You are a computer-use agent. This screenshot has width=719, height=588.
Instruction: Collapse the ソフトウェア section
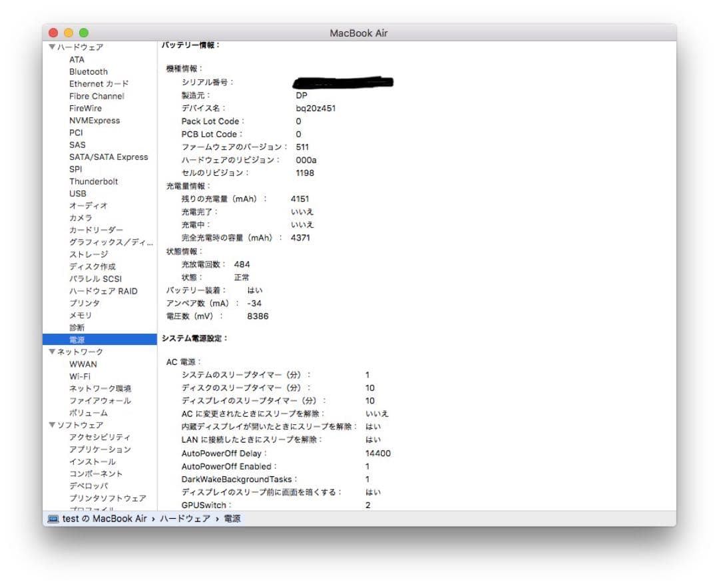click(52, 425)
